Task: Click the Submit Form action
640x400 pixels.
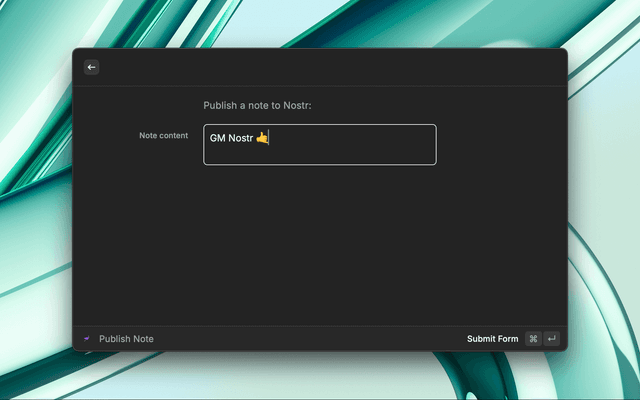Action: (x=492, y=339)
